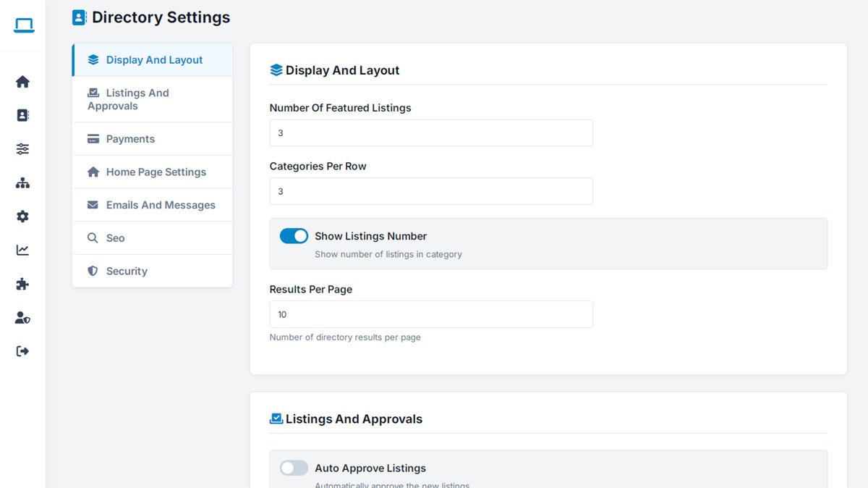Click the credit card Payments icon
The image size is (868, 488).
[x=93, y=139]
